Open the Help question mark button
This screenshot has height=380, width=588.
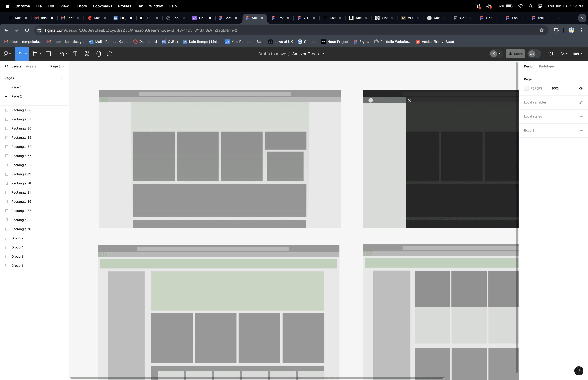579,371
